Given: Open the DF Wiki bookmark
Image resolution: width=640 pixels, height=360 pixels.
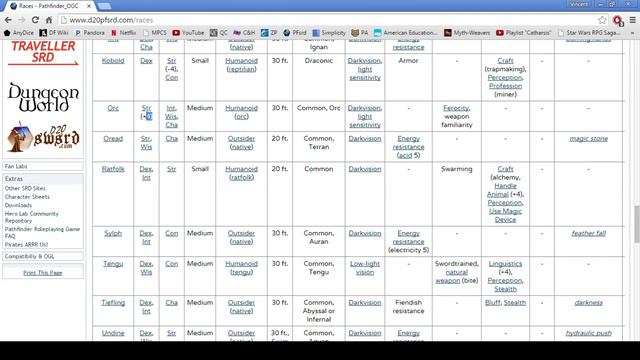Looking at the screenshot, I should point(54,33).
